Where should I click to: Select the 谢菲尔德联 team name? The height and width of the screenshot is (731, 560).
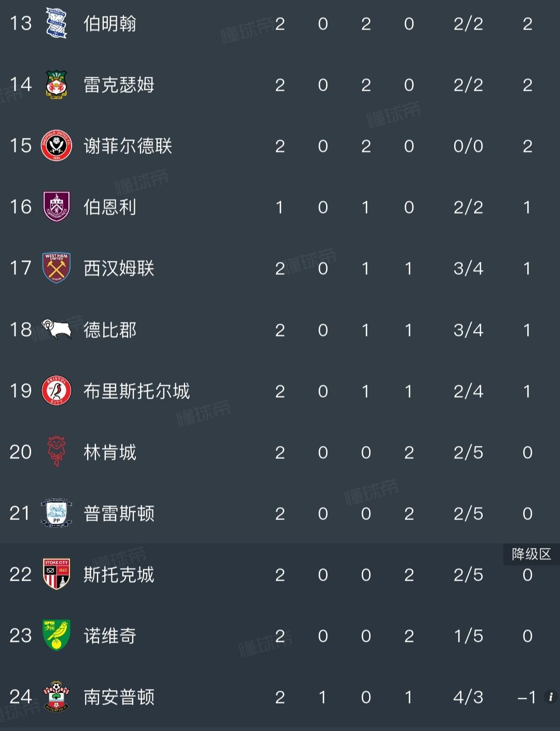pyautogui.click(x=128, y=146)
